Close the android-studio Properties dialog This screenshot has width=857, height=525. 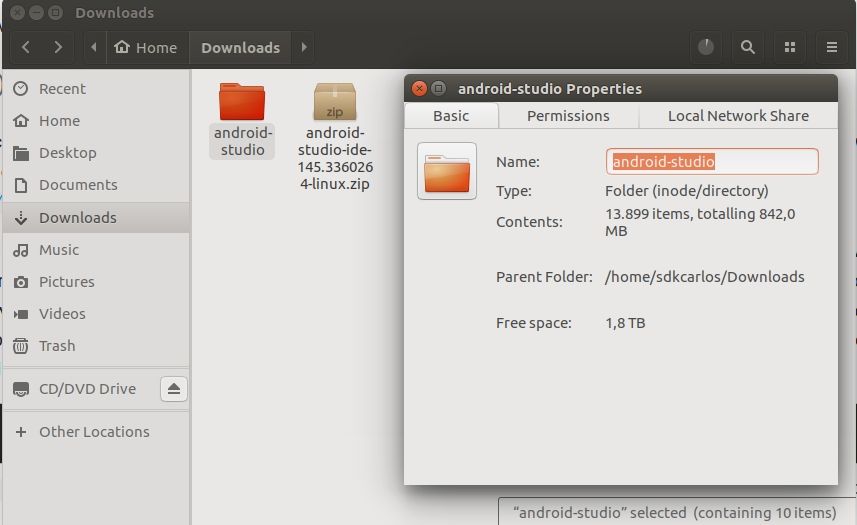[419, 89]
